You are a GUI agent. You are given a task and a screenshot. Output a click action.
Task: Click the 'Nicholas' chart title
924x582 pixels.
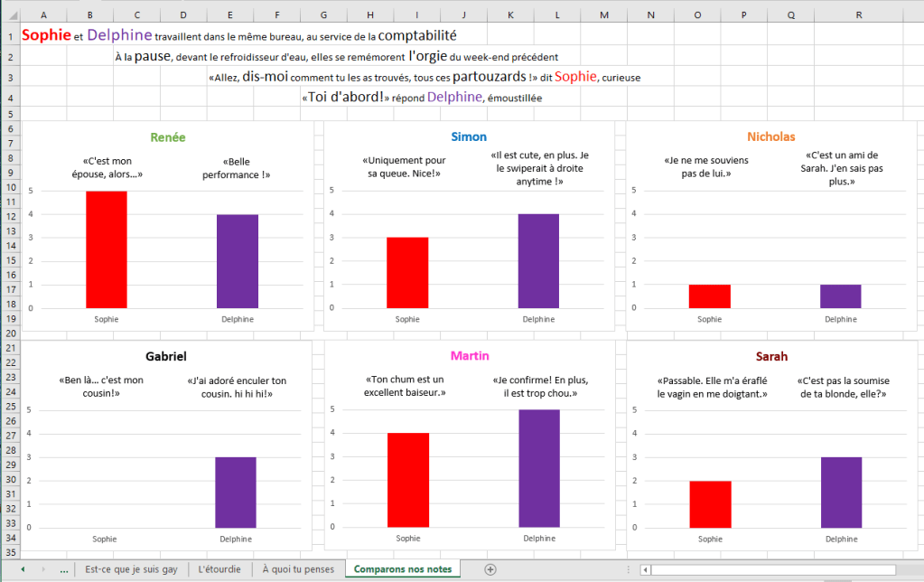[770, 137]
